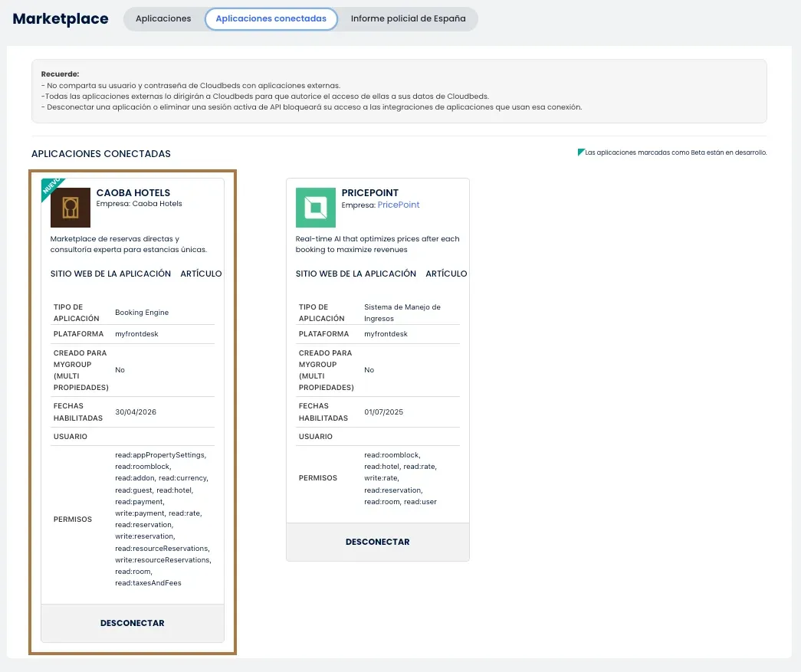Click the PricePoint 'myfrontdesk' platform value
The height and width of the screenshot is (672, 801).
click(x=386, y=334)
